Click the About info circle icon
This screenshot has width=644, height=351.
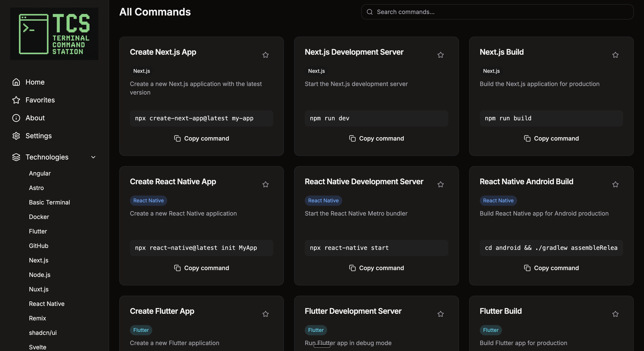tap(16, 118)
